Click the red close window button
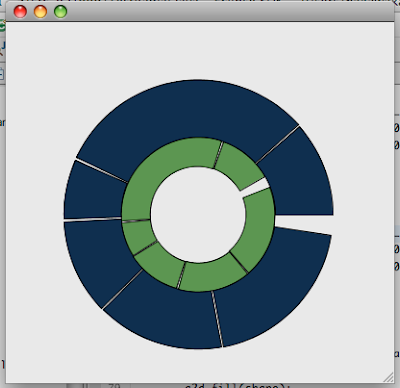 [20, 12]
